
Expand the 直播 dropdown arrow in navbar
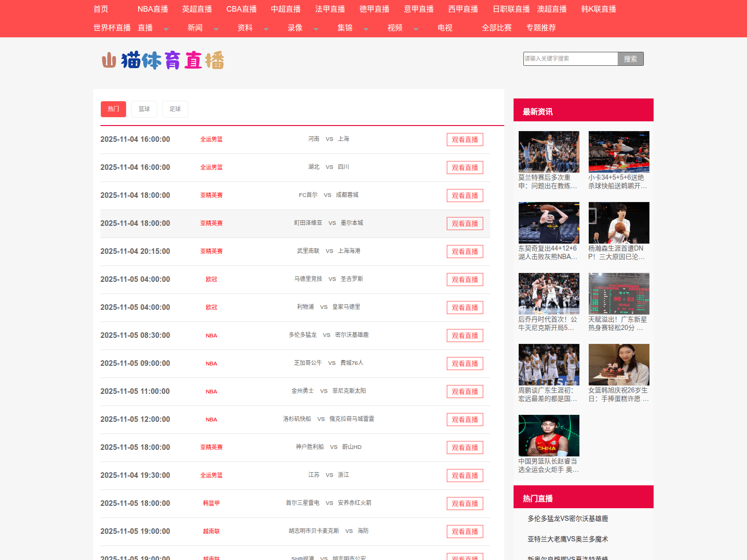(x=166, y=29)
